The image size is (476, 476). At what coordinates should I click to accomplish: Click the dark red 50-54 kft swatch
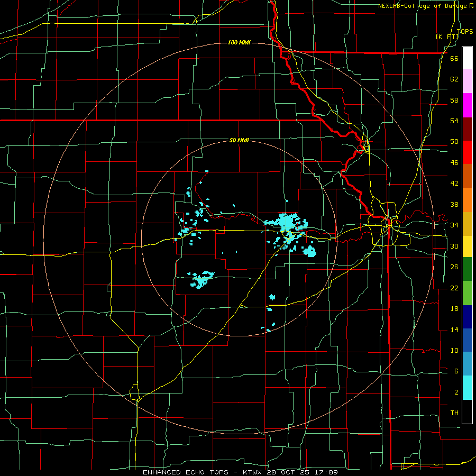tap(467, 129)
